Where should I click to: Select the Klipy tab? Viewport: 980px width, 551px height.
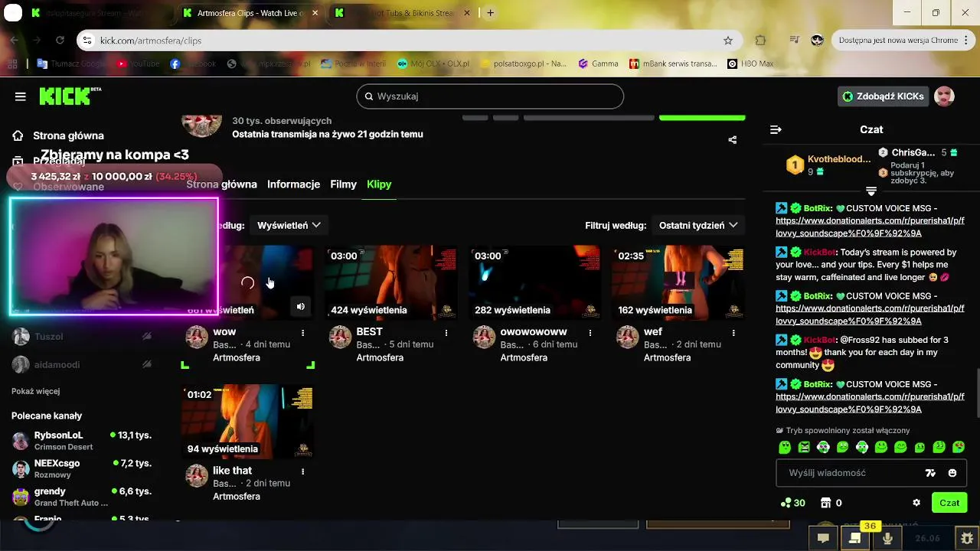(x=379, y=184)
